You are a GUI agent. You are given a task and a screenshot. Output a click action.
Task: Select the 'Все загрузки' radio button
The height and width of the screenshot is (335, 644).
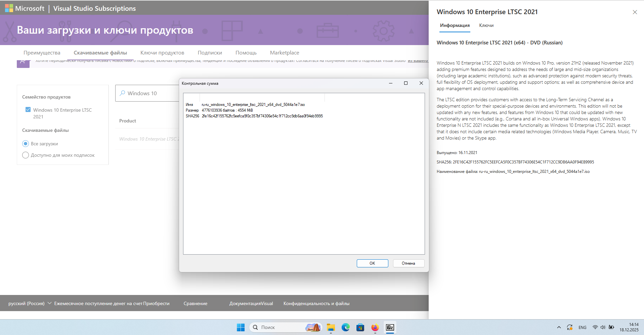26,144
